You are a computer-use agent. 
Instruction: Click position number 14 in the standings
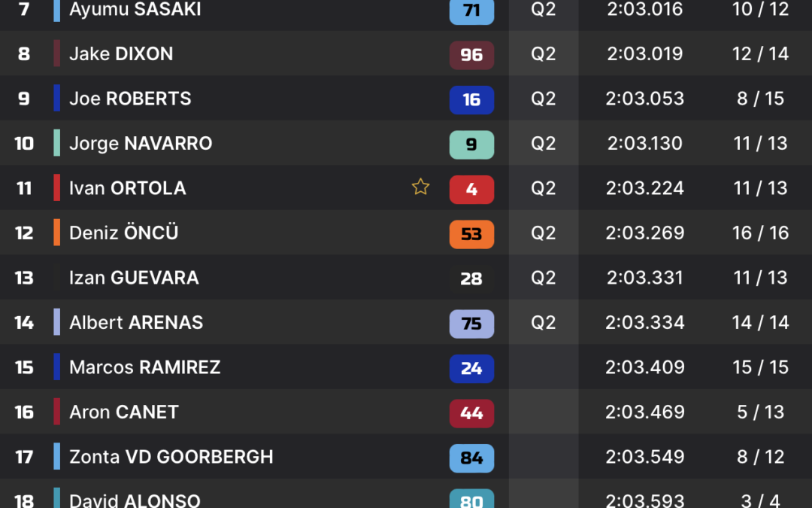pos(24,323)
